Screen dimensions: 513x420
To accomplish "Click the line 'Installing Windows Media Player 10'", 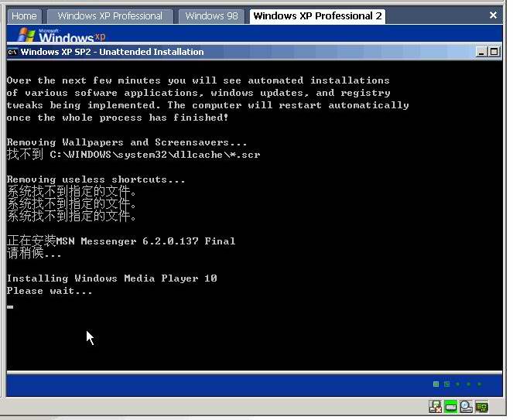I will 112,278.
